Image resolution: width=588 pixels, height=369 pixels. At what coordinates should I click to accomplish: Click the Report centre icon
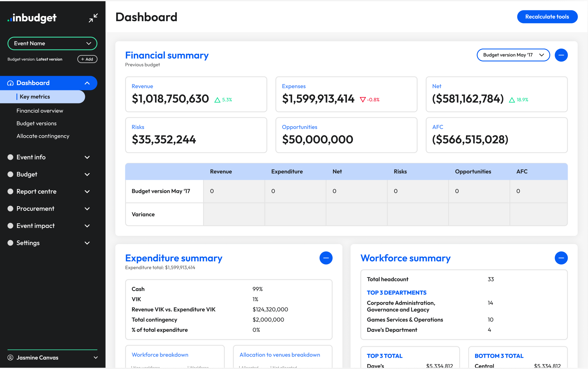[x=10, y=191]
